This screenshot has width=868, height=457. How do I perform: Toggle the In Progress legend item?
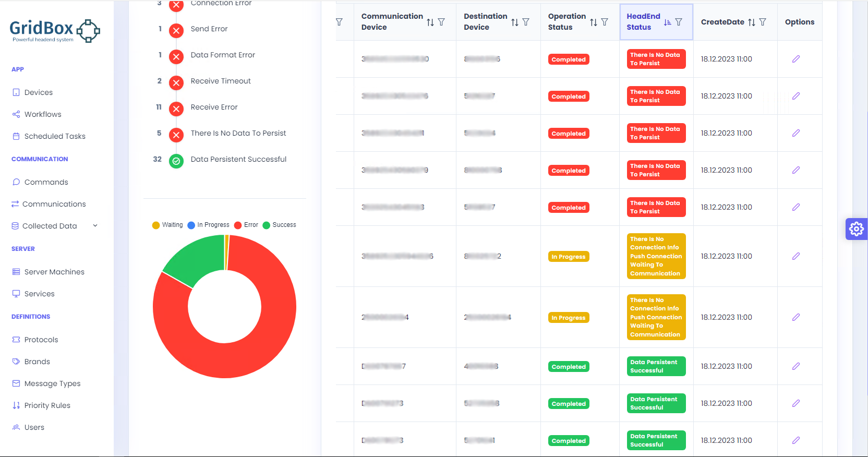[x=208, y=225]
